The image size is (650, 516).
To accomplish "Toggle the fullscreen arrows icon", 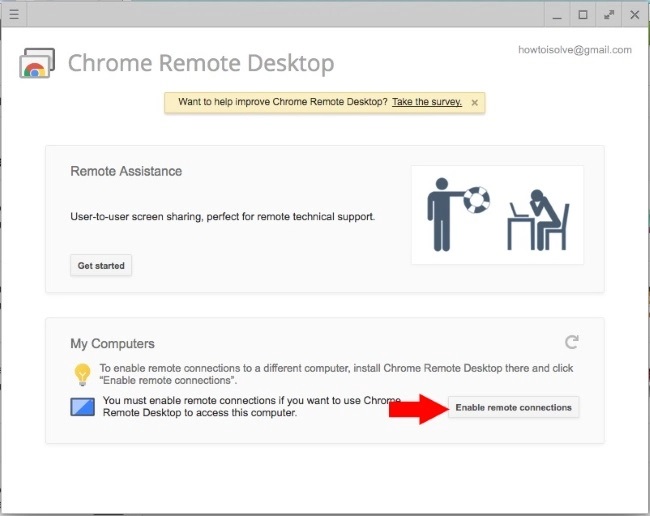I will pyautogui.click(x=609, y=15).
